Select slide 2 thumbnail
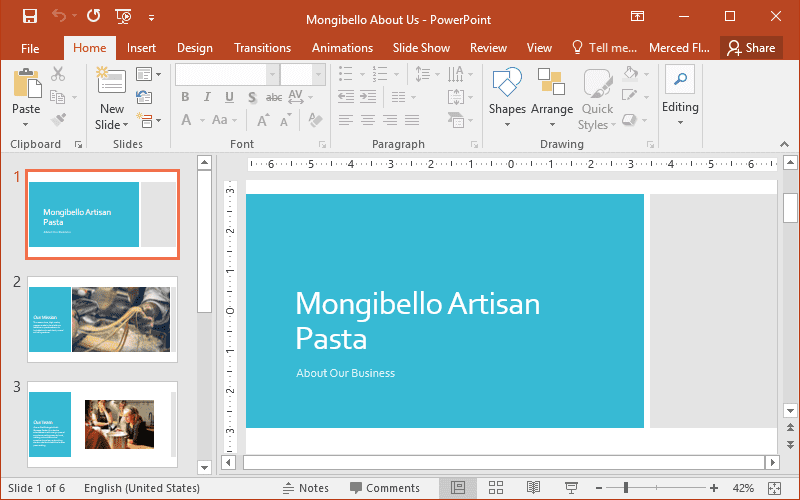This screenshot has height=500, width=800. [x=102, y=319]
